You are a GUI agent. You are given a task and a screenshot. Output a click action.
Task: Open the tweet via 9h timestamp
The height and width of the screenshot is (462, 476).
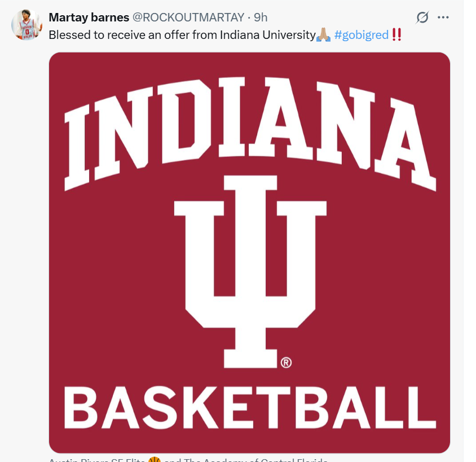(261, 17)
